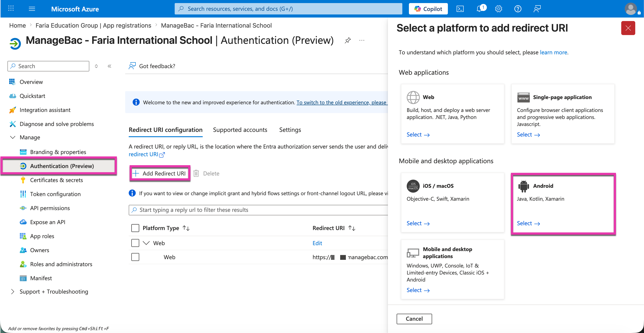The height and width of the screenshot is (333, 644).
Task: Click the Got feedback person icon
Action: (x=132, y=66)
